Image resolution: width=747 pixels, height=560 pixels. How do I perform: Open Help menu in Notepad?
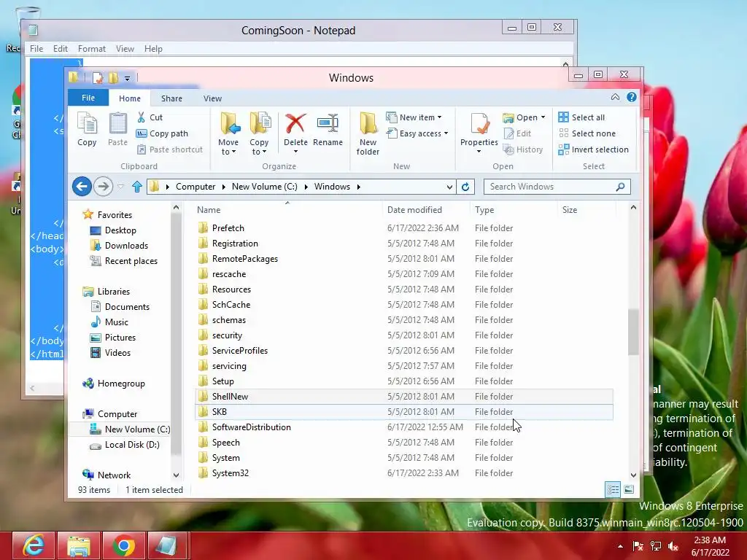point(153,49)
